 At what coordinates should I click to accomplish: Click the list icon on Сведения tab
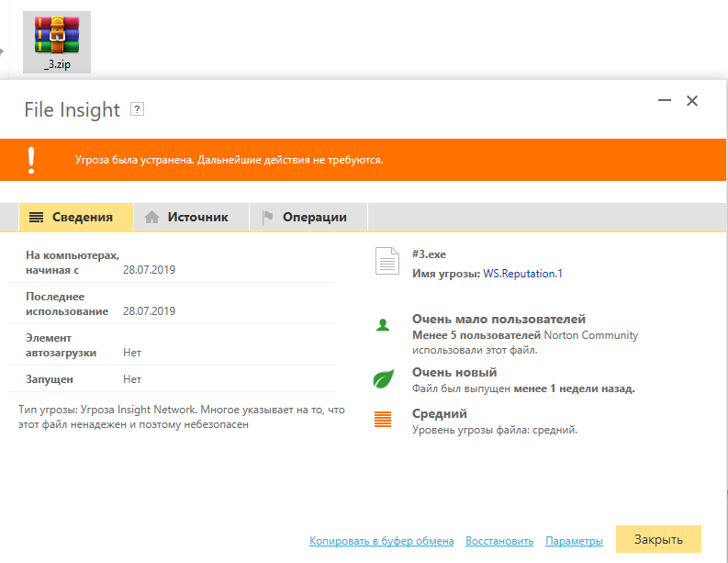[x=36, y=217]
